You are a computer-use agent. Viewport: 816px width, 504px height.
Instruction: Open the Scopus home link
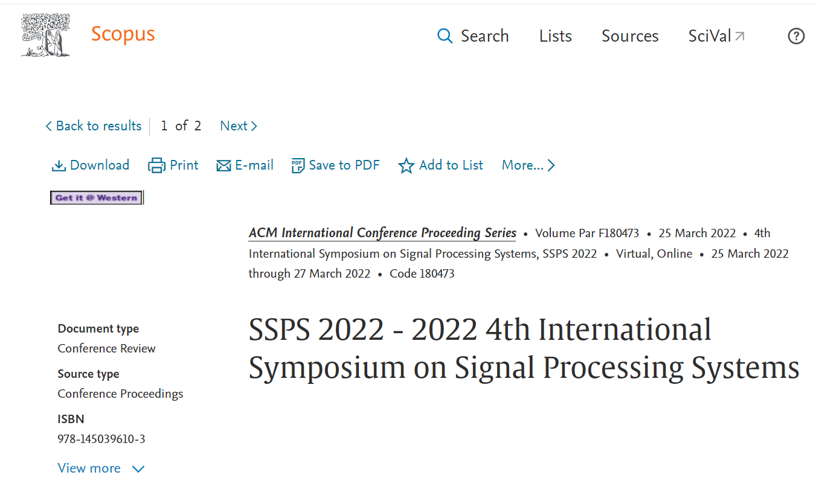point(123,34)
